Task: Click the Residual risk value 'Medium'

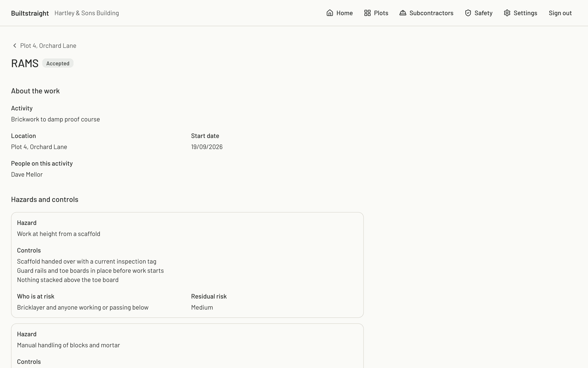Action: [x=202, y=308]
